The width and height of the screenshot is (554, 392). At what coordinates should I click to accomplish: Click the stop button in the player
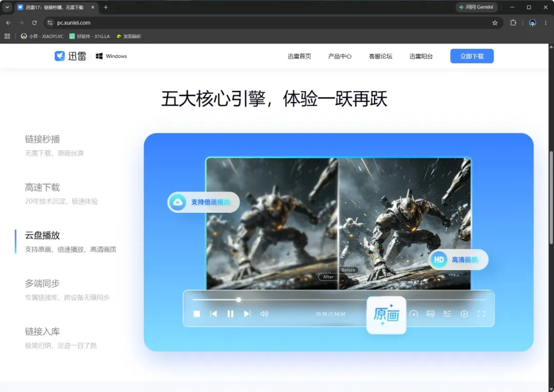pyautogui.click(x=197, y=314)
